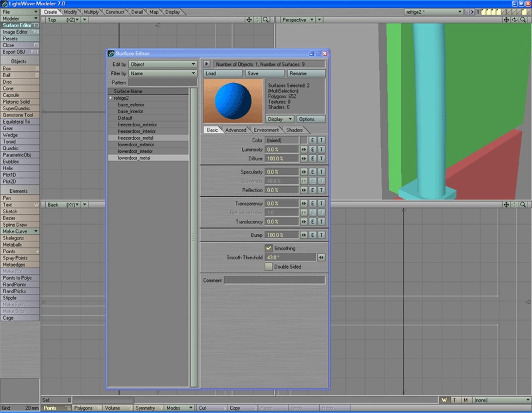Click the Top viewport rotate icon

pos(257,20)
